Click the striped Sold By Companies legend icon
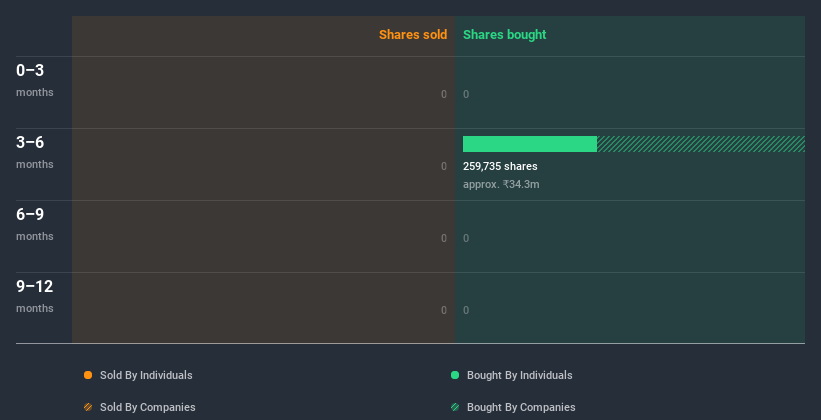 88,407
